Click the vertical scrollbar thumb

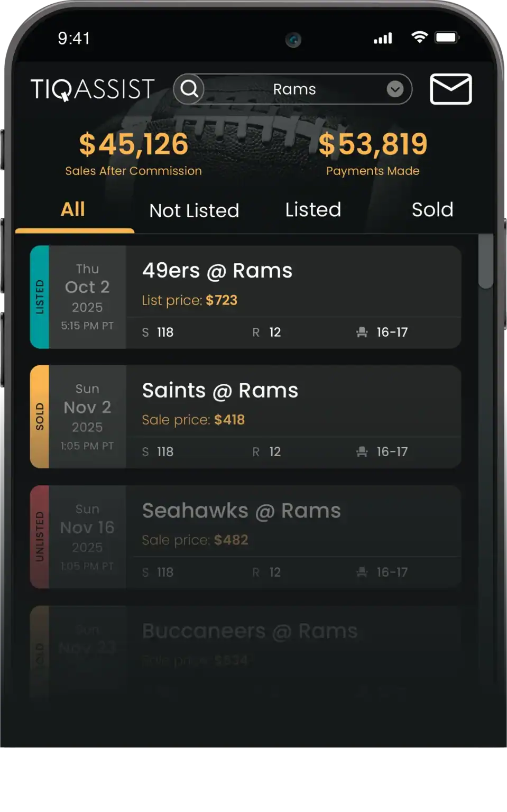pos(486,262)
